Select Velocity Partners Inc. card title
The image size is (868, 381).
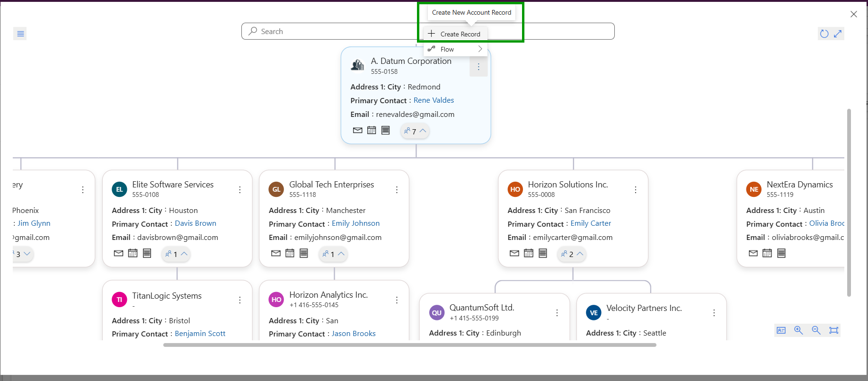click(x=644, y=308)
